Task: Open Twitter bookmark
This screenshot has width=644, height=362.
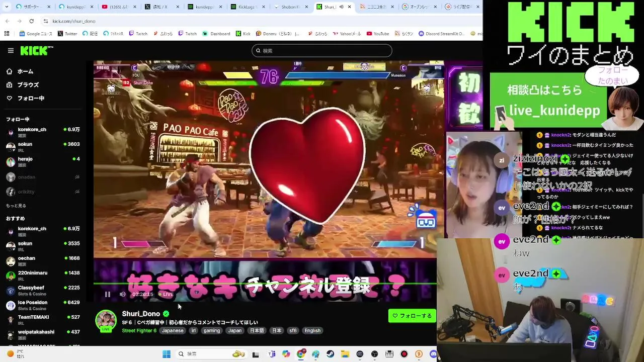Action: pos(67,34)
